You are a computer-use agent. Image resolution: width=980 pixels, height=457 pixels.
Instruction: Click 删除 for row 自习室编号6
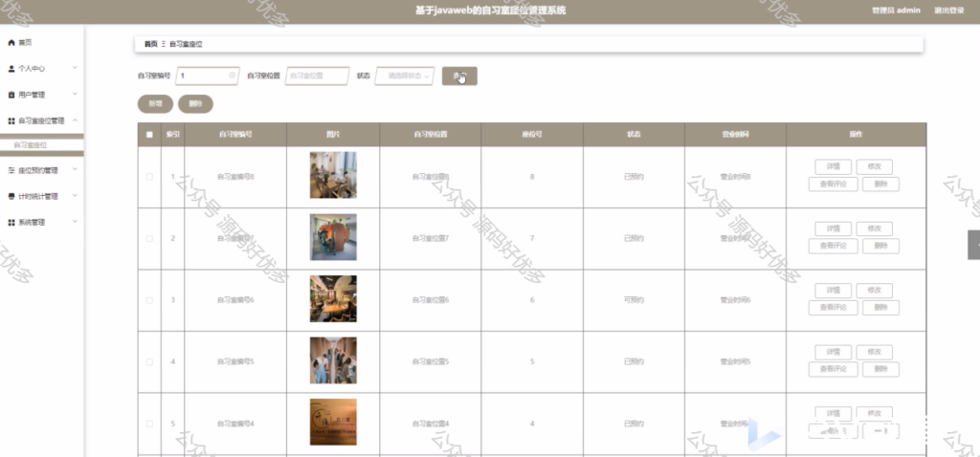tap(880, 308)
